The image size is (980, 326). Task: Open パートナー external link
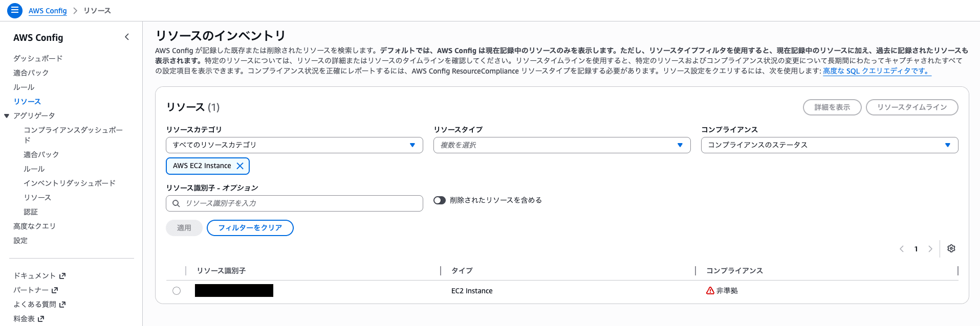[x=36, y=290]
